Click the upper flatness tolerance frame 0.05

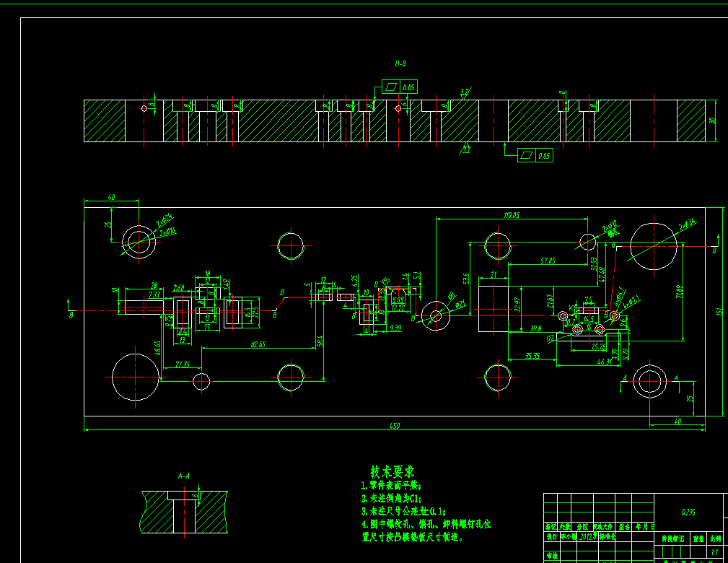click(399, 87)
